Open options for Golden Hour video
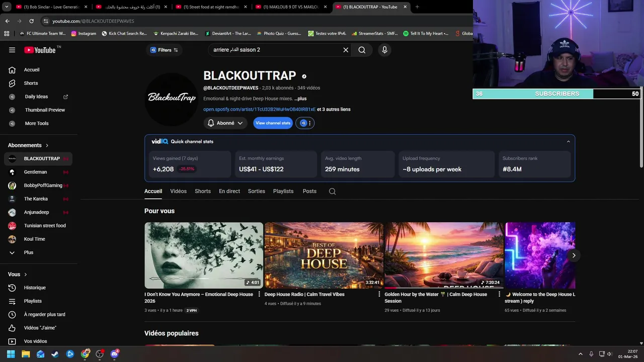 pyautogui.click(x=499, y=294)
